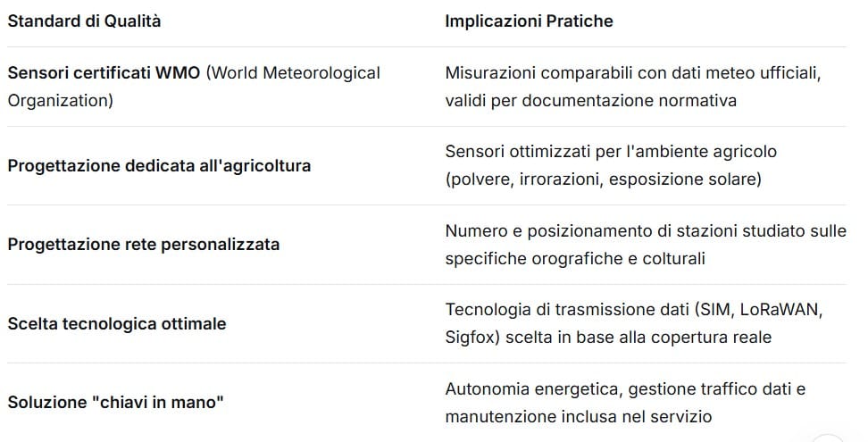Click the 'Soluzione "chiavi in mano"' row label
The image size is (868, 442).
click(115, 402)
